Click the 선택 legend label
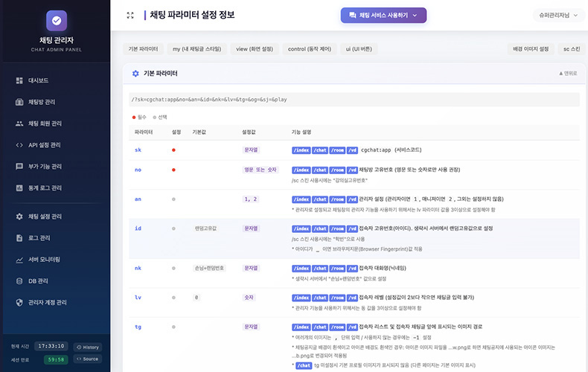This screenshot has width=588, height=372. tap(162, 118)
